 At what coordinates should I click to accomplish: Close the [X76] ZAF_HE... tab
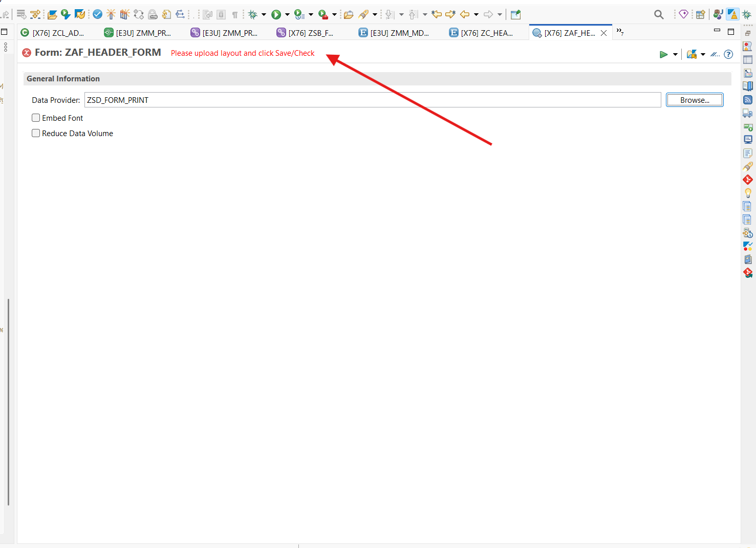coord(603,33)
